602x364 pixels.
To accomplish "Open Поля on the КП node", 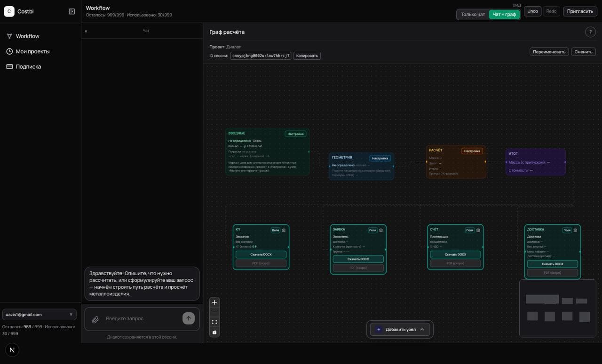I will point(275,230).
